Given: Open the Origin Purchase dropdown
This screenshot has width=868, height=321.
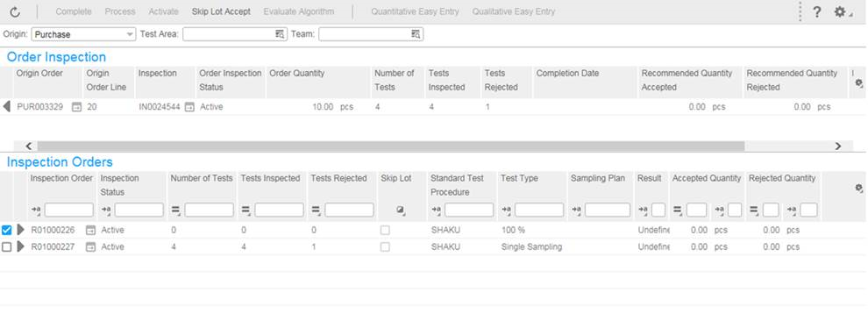Looking at the screenshot, I should point(83,34).
